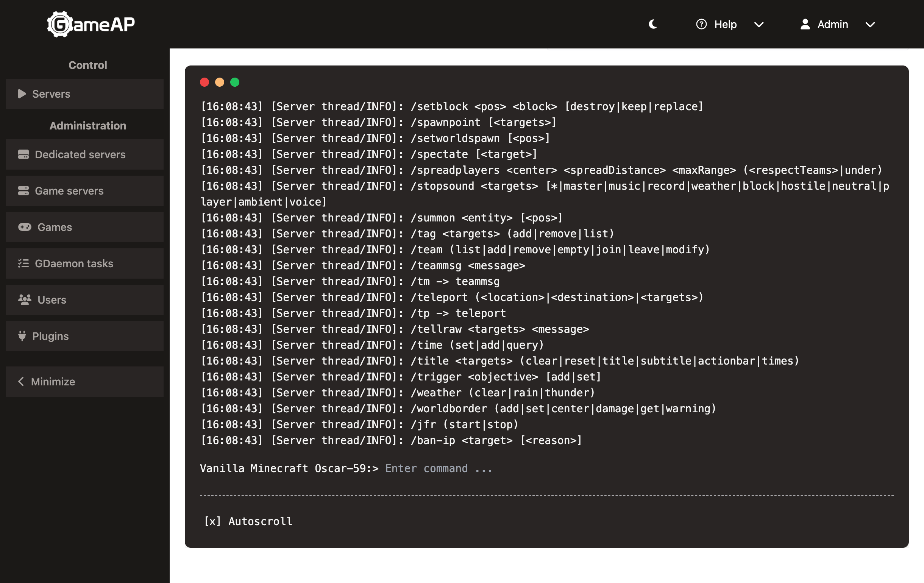
Task: Select the Game servers stacked-server icon
Action: pyautogui.click(x=24, y=191)
